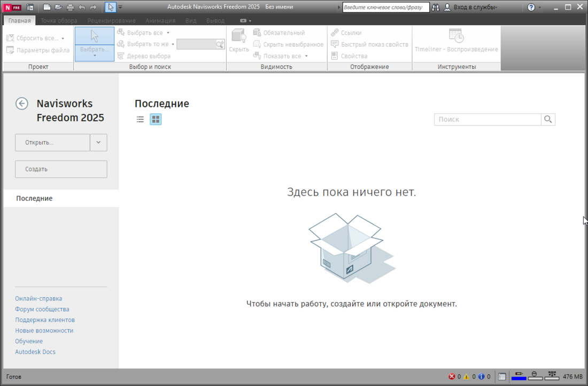Click the New document icon in quick access toolbar
Image resolution: width=588 pixels, height=386 pixels.
[x=47, y=7]
